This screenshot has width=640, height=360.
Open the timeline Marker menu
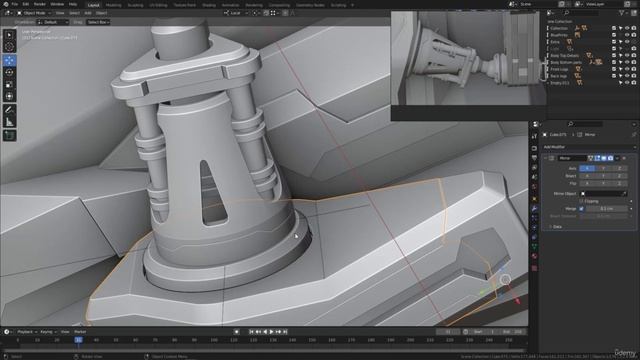point(80,332)
